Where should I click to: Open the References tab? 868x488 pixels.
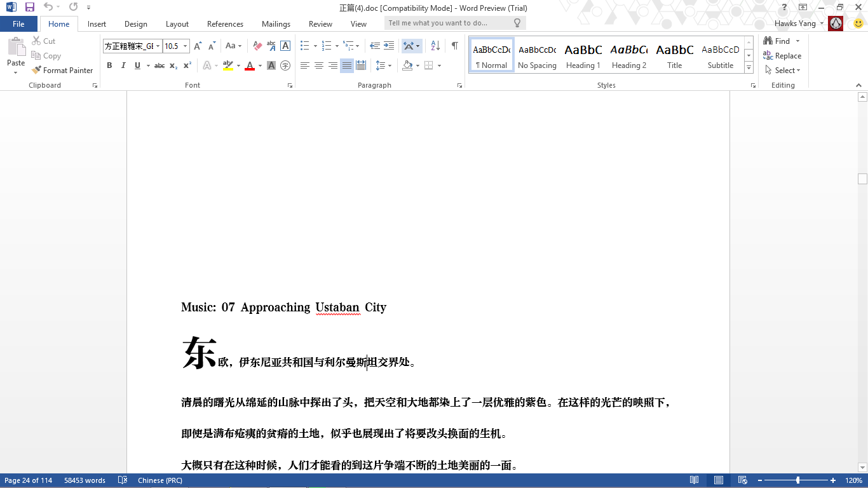[225, 24]
